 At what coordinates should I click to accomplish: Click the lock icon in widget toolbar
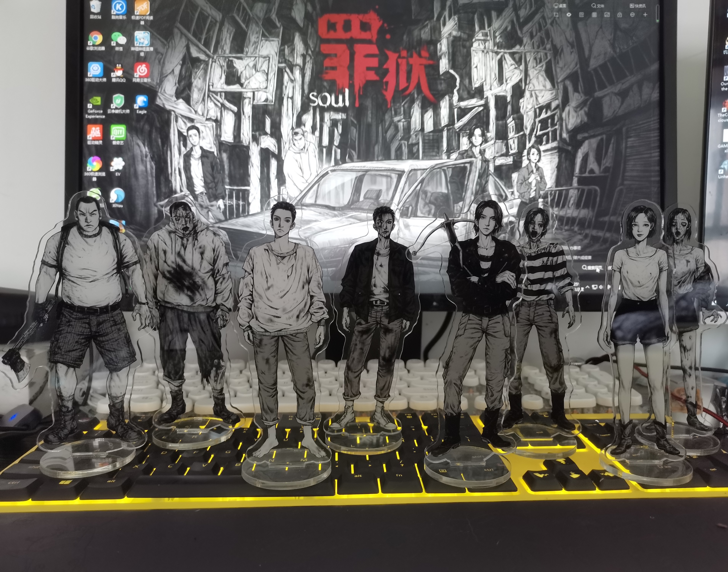(620, 15)
